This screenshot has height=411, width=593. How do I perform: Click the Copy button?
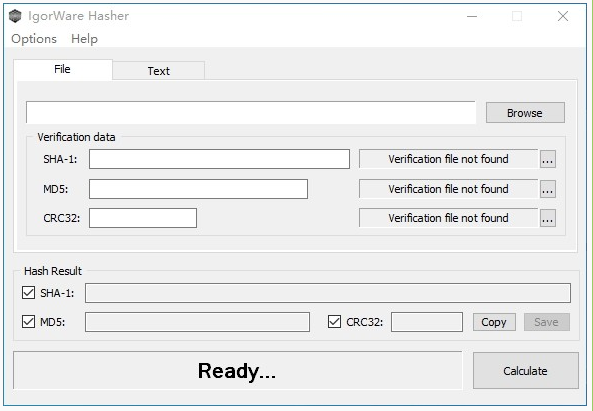click(494, 322)
